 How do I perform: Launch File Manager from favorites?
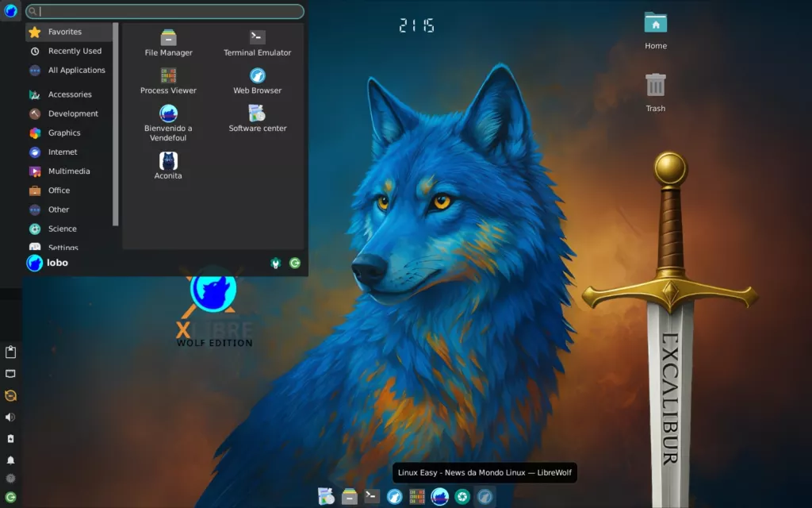click(x=168, y=43)
